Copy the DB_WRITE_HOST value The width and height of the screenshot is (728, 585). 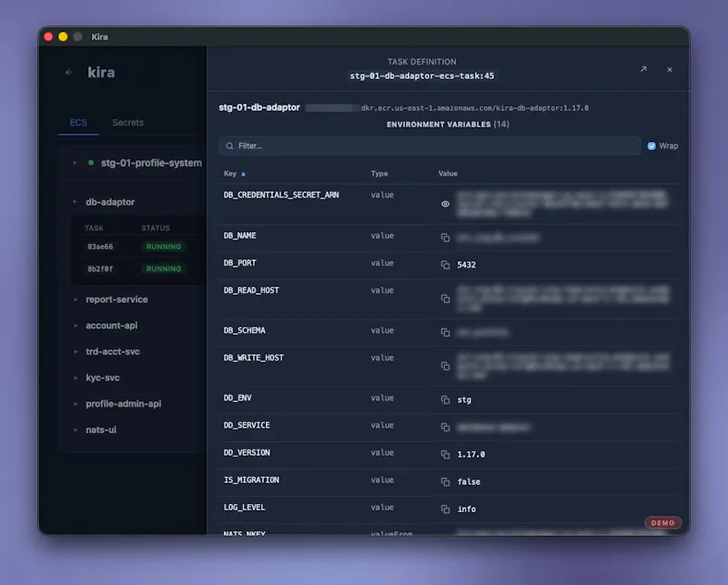(x=445, y=367)
